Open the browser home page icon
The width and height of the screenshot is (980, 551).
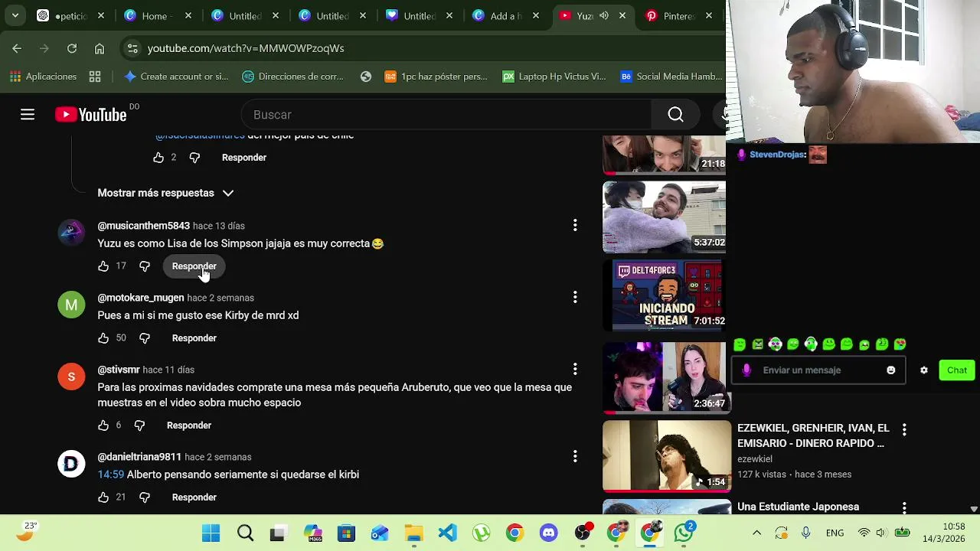coord(100,48)
